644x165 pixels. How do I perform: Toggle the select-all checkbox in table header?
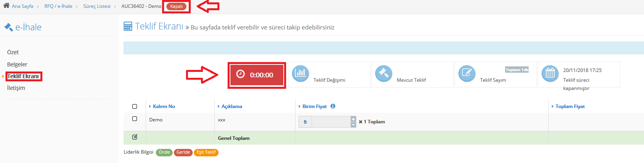coord(135,106)
